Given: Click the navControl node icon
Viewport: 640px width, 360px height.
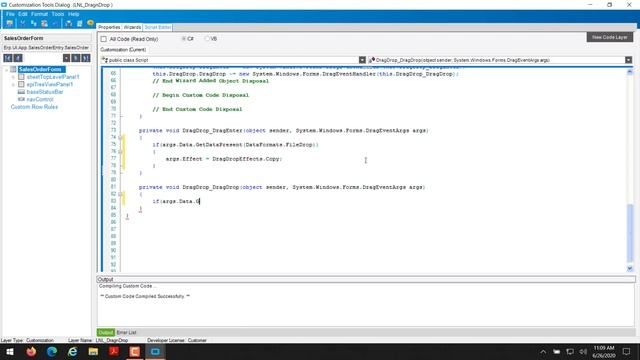Looking at the screenshot, I should (21, 99).
